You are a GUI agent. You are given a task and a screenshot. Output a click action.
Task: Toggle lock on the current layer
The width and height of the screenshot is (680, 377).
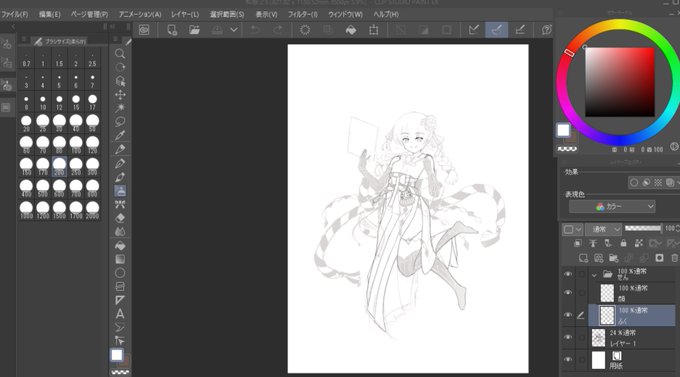click(623, 243)
